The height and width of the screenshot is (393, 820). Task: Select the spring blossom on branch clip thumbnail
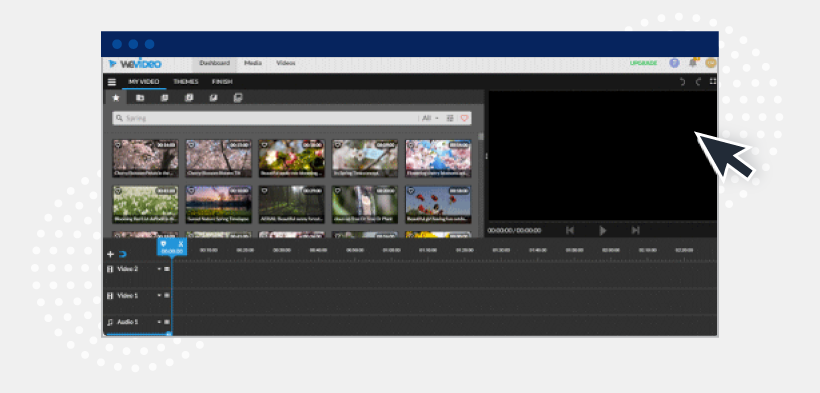click(x=365, y=159)
